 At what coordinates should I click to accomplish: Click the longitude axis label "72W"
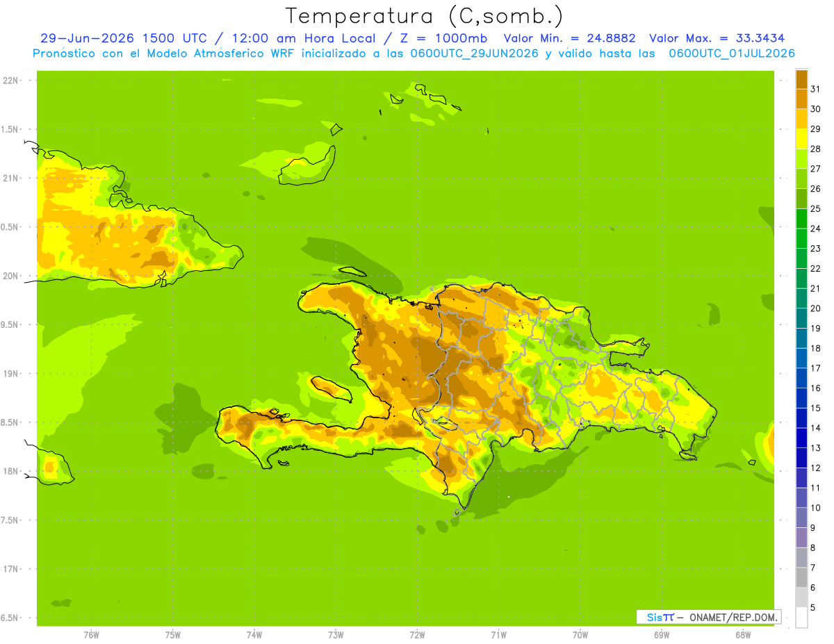(x=417, y=634)
